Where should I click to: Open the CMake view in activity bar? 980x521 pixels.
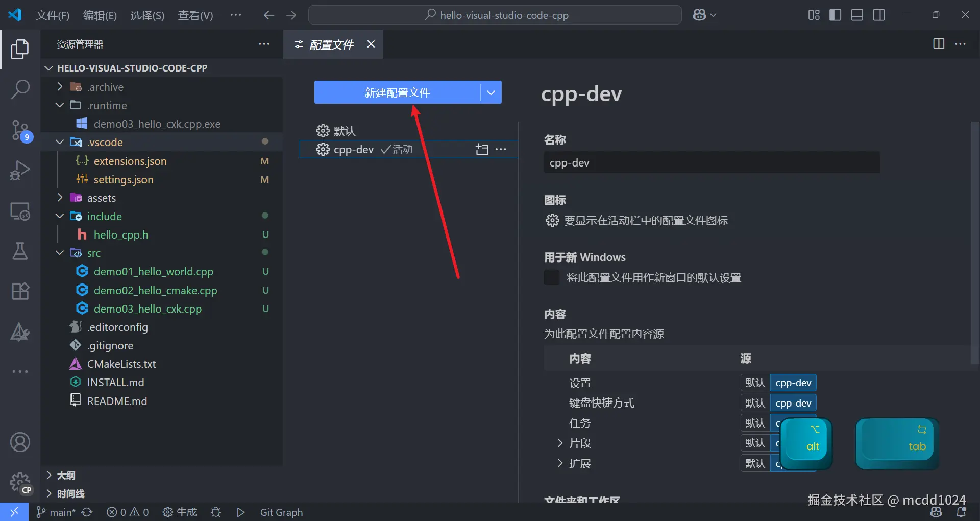coord(20,332)
